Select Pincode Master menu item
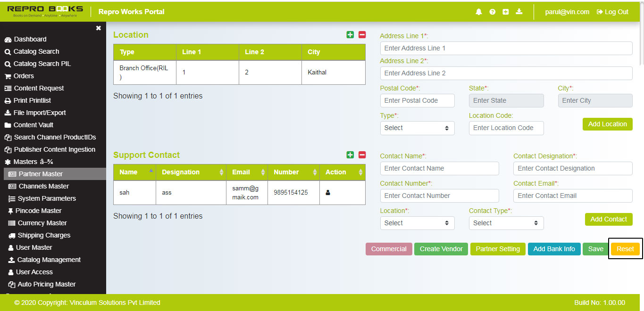The height and width of the screenshot is (311, 644). pos(38,211)
